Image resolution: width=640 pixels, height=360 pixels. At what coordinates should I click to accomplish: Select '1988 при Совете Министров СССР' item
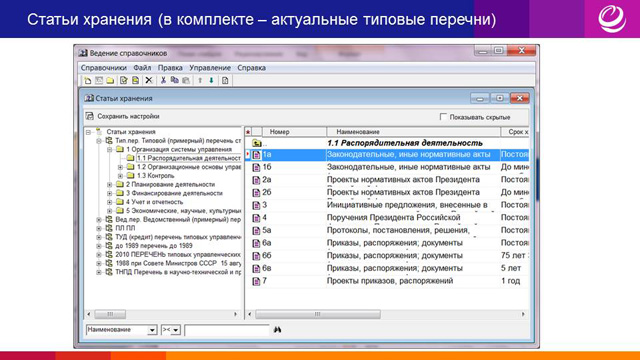[x=178, y=263]
